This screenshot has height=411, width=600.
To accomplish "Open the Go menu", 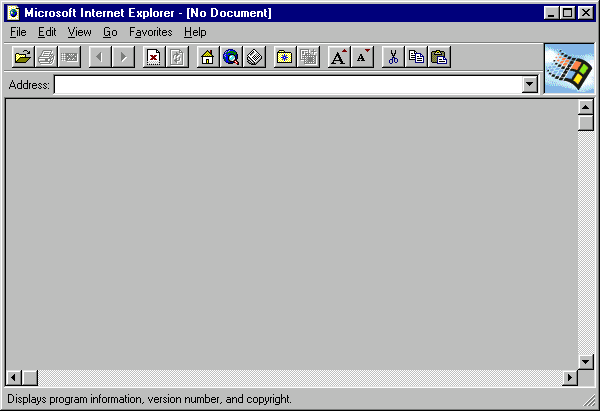I will click(110, 32).
